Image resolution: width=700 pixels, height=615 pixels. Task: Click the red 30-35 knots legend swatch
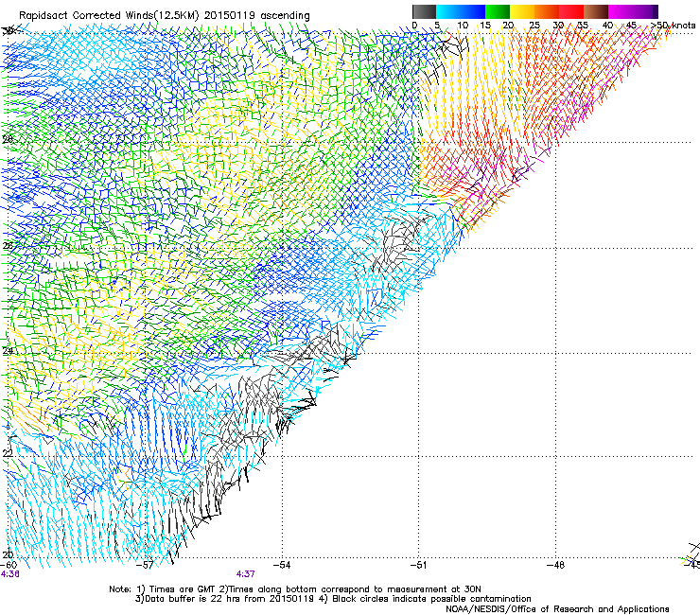click(x=571, y=11)
